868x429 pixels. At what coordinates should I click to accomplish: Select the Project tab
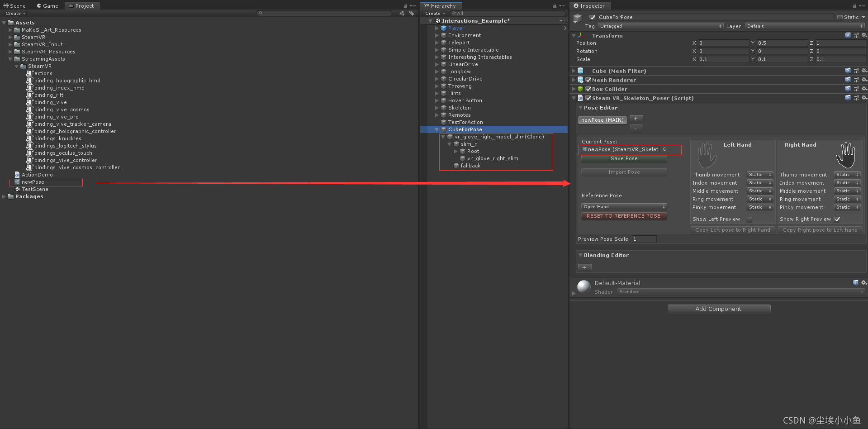pyautogui.click(x=82, y=6)
